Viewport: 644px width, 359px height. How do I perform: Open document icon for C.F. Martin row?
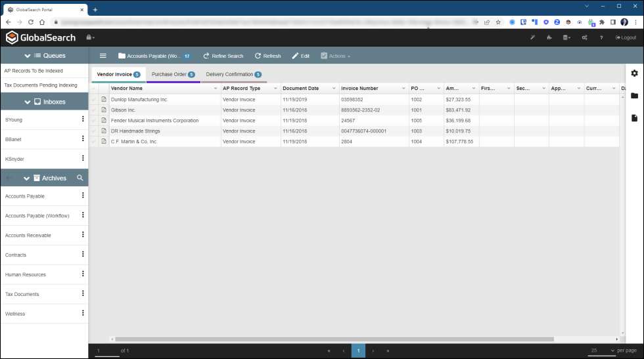[104, 141]
